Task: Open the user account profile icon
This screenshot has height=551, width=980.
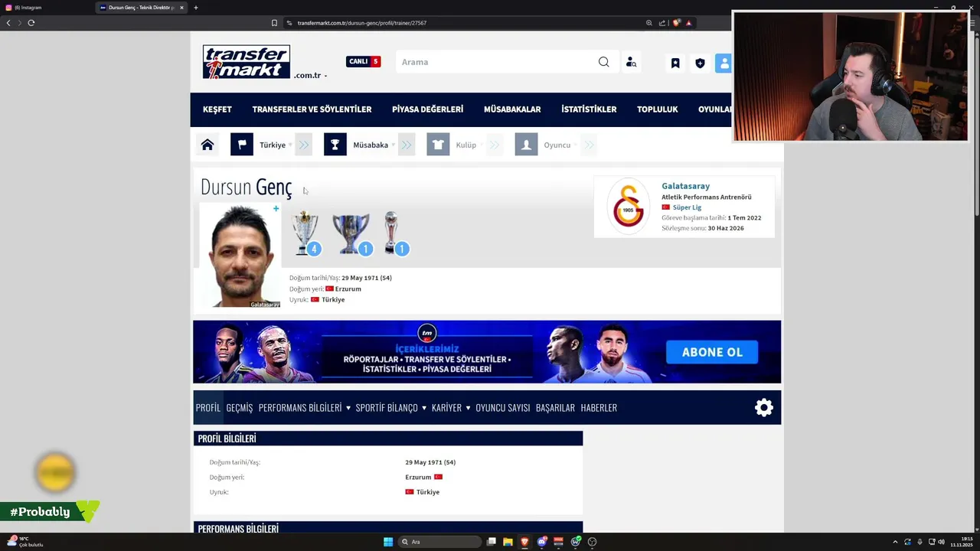Action: (x=724, y=63)
